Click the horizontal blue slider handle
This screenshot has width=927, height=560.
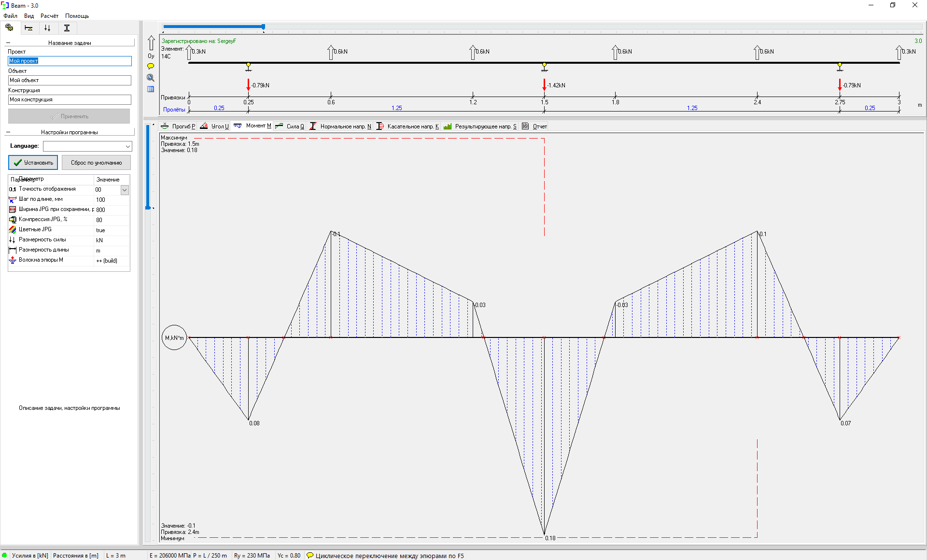tap(264, 27)
